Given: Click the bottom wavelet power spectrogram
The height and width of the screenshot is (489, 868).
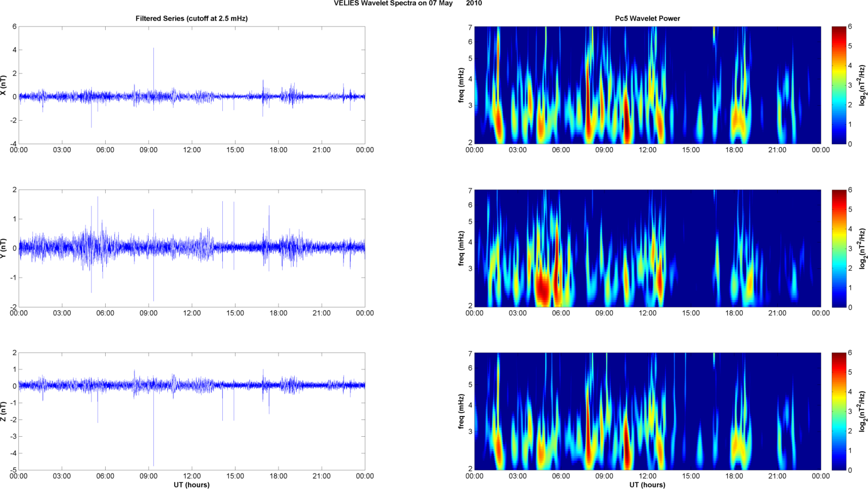Looking at the screenshot, I should click(x=647, y=411).
